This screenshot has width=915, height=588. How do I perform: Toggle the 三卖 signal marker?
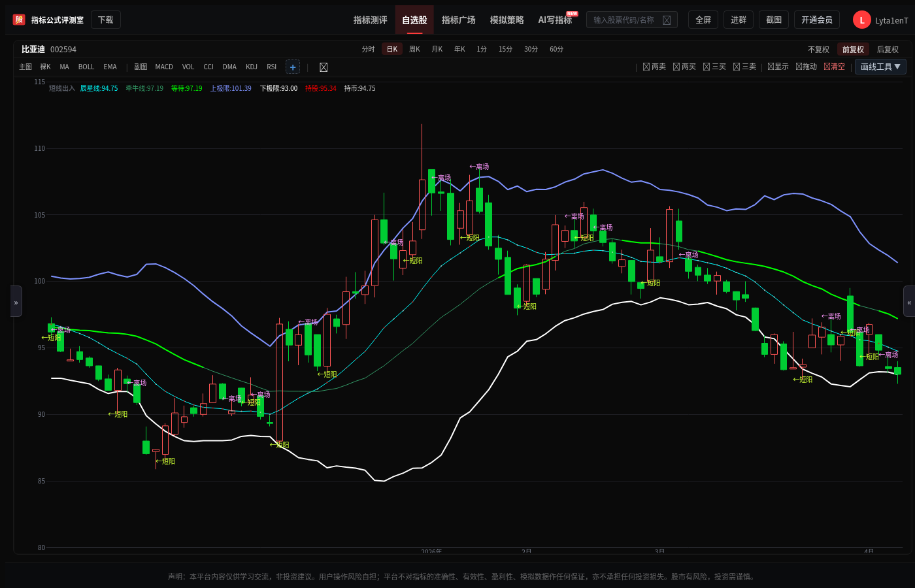pos(744,67)
